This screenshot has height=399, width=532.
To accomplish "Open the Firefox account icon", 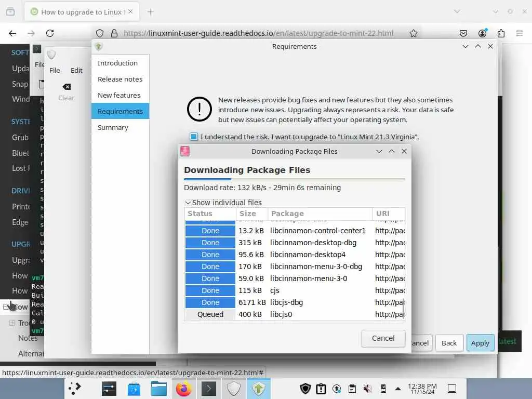I will [x=482, y=33].
